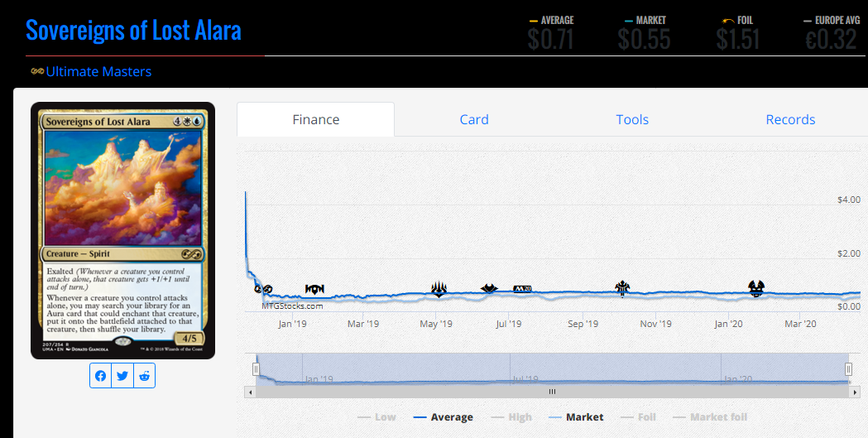Image resolution: width=868 pixels, height=438 pixels.
Task: Click the Ravnica Allegiance set marker on chart
Action: tap(314, 289)
